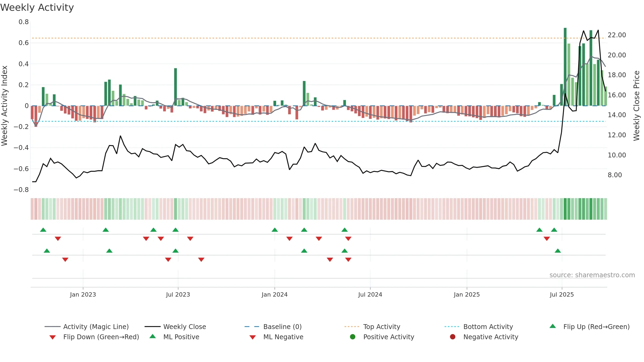The height and width of the screenshot is (362, 644).
Task: Click the Jan 2025 axis label
Action: (x=467, y=294)
